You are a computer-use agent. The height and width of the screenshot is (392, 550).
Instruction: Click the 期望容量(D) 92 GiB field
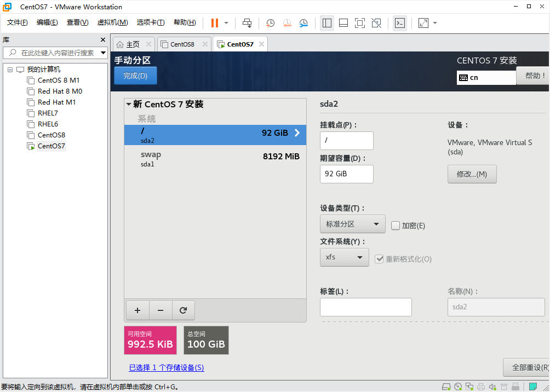pyautogui.click(x=347, y=174)
